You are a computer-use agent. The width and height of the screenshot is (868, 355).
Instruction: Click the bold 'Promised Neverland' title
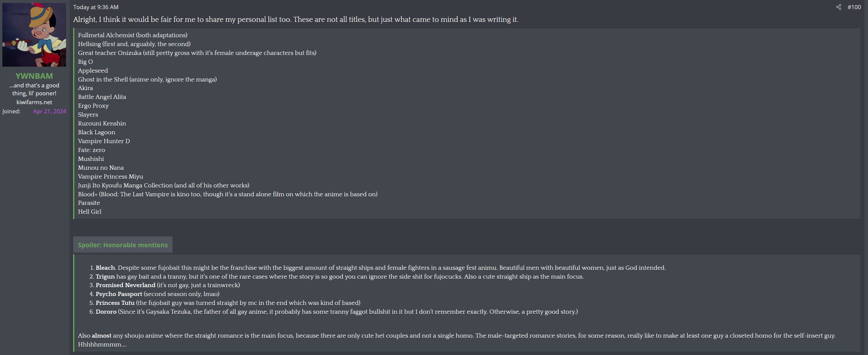tap(125, 285)
